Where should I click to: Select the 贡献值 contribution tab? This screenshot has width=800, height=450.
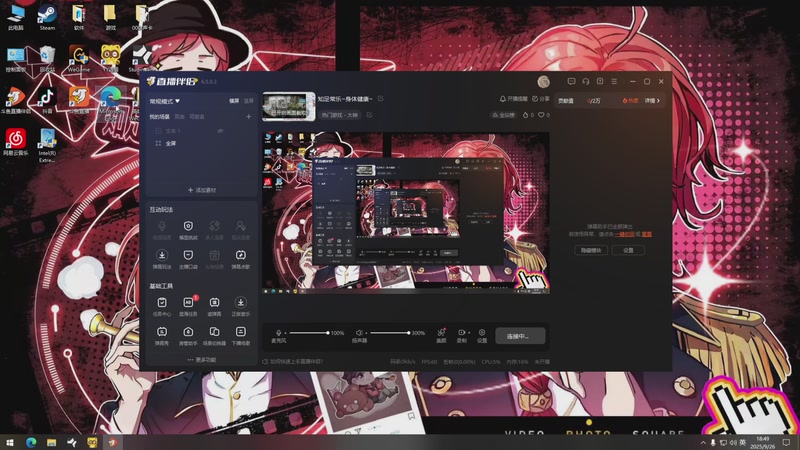[565, 101]
